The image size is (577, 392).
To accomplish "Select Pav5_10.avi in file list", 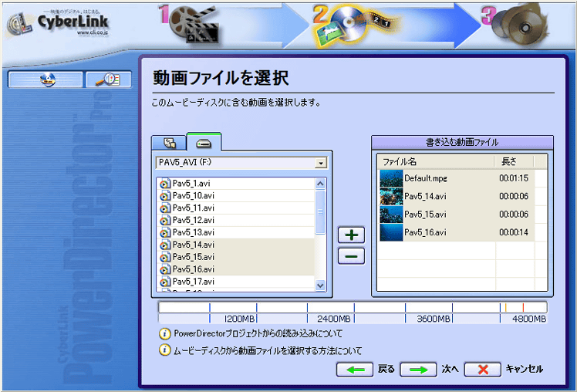I will coord(235,195).
